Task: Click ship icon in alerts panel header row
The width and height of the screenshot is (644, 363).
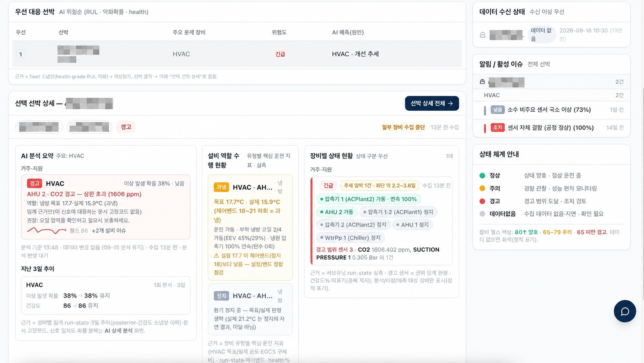Action: click(x=482, y=82)
